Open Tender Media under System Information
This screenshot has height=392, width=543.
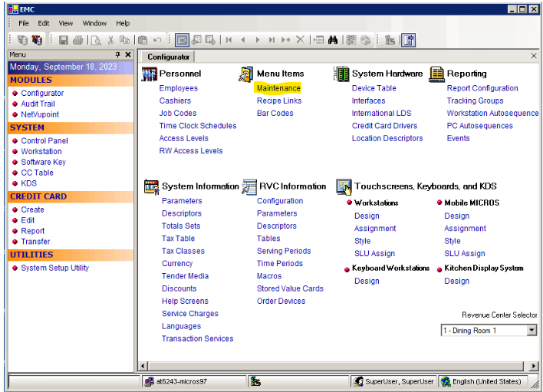click(185, 276)
